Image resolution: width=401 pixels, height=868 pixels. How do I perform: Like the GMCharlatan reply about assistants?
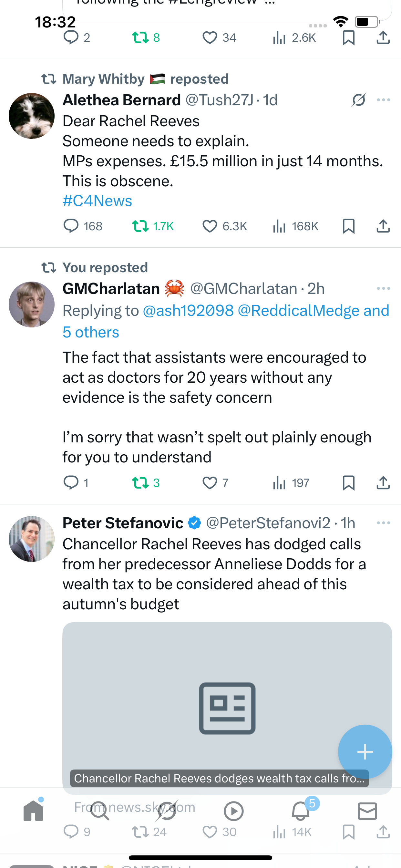[x=210, y=482]
